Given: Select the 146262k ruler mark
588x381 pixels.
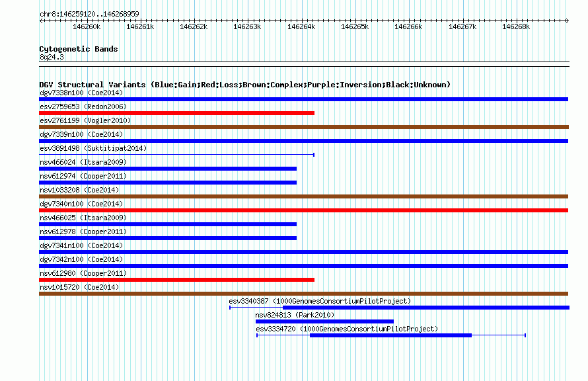Looking at the screenshot, I should [194, 26].
